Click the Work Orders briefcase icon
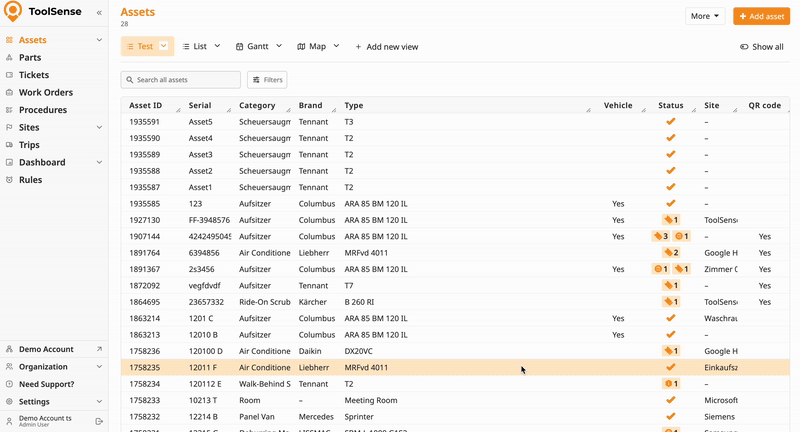 click(10, 92)
